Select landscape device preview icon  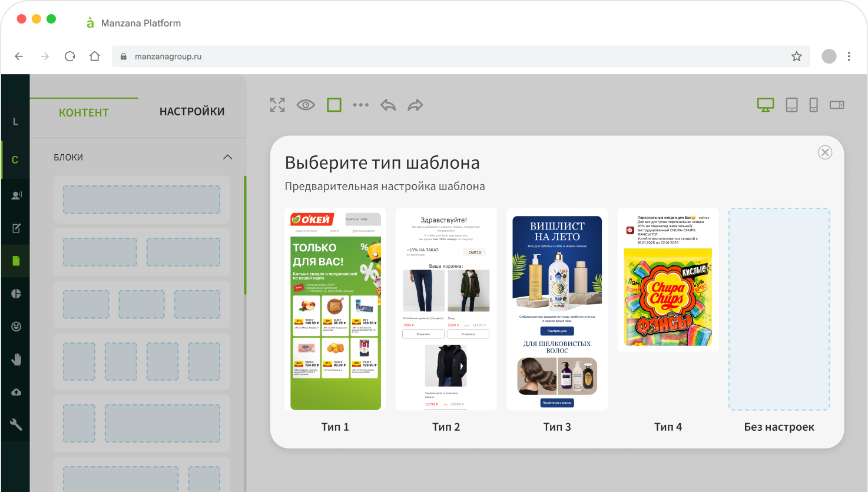837,105
